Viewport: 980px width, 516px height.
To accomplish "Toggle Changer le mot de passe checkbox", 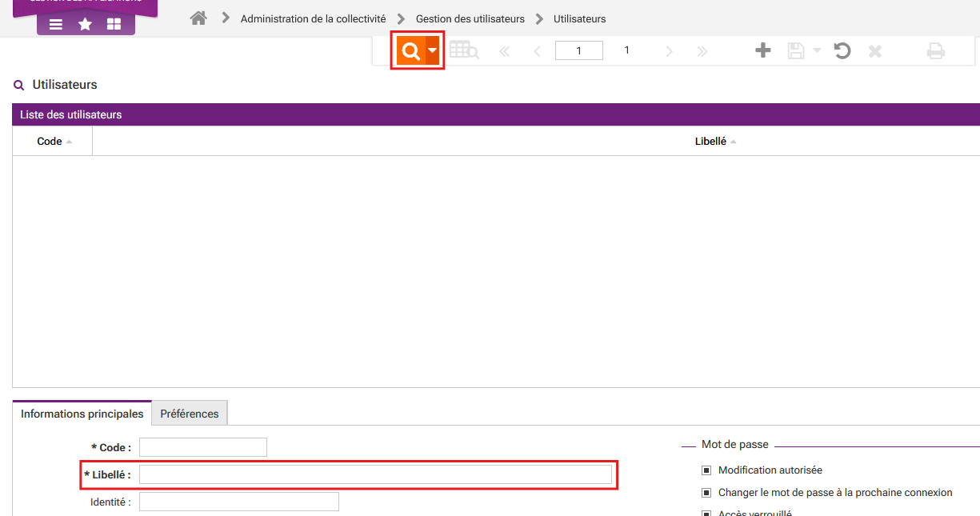I will (706, 493).
